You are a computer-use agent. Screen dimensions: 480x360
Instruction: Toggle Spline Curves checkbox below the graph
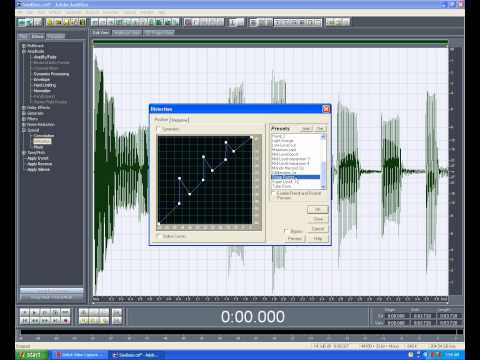(159, 236)
